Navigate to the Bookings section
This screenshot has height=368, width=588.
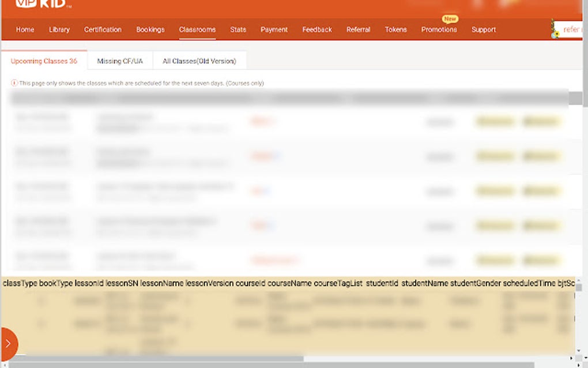[x=150, y=29]
